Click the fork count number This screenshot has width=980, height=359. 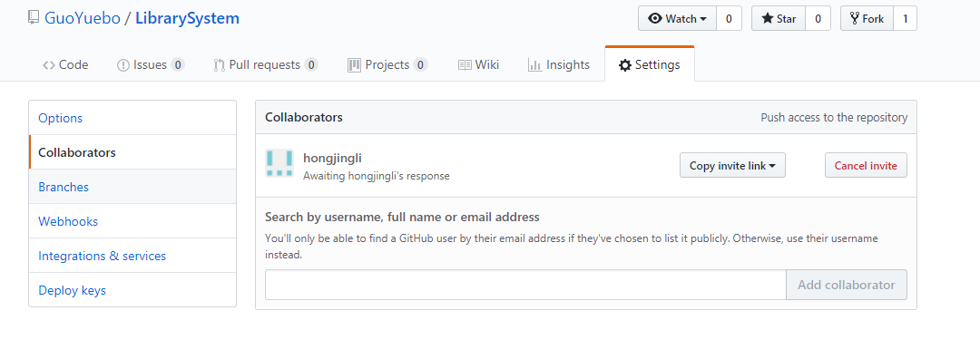click(905, 19)
